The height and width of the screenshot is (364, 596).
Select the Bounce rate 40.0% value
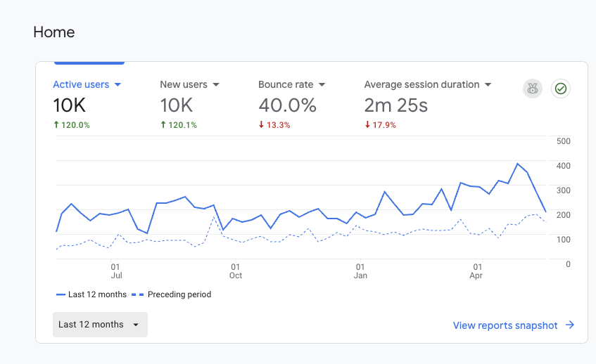pyautogui.click(x=287, y=105)
